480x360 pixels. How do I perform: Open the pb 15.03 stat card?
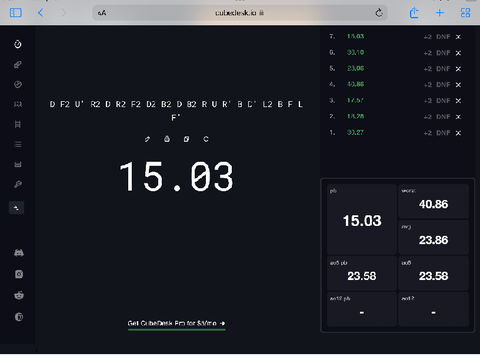click(x=362, y=219)
